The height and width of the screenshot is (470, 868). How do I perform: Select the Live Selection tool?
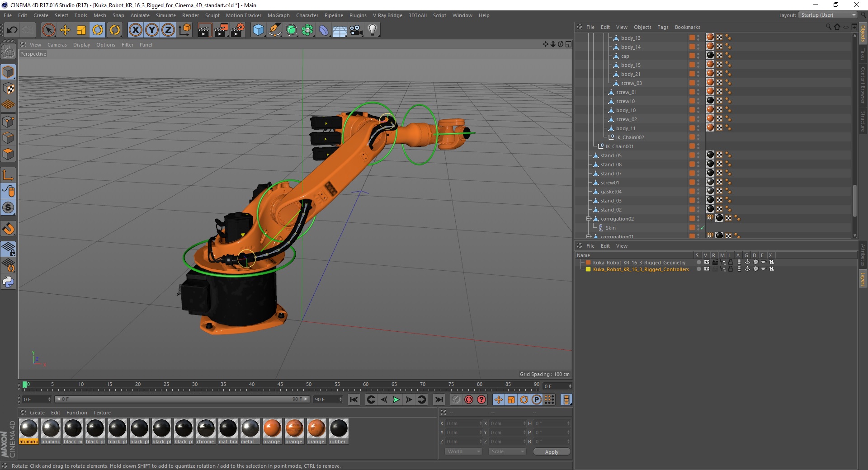[x=48, y=30]
